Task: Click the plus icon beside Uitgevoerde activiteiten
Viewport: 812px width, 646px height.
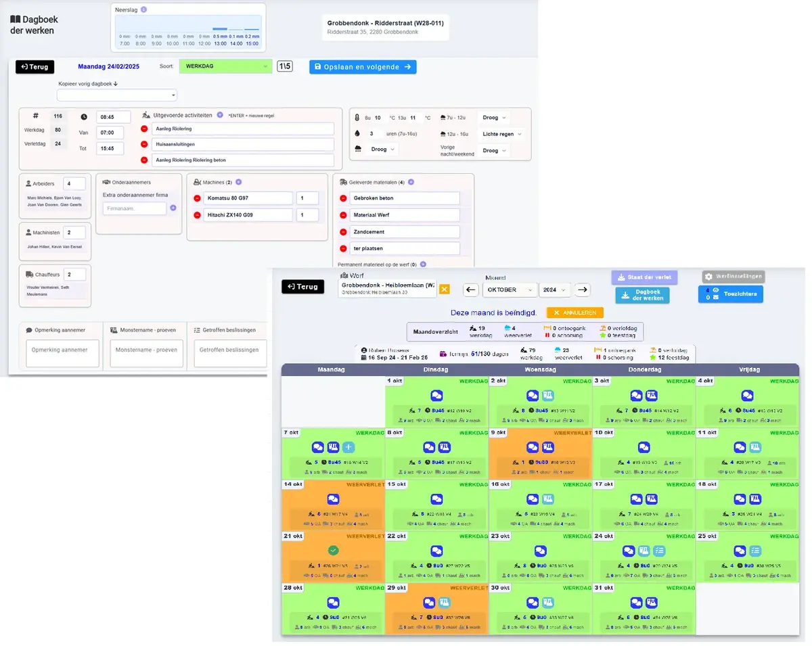Action: [x=220, y=115]
